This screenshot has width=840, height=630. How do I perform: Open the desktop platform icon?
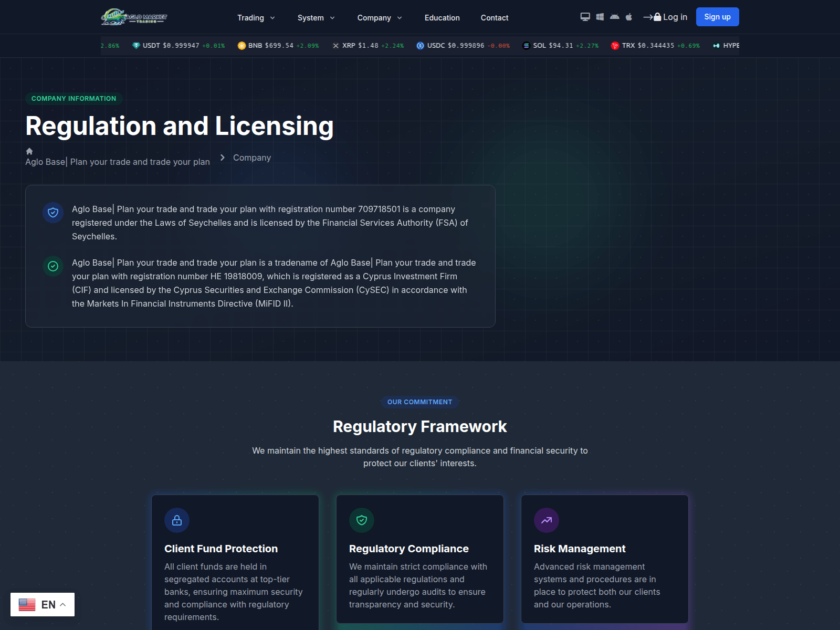585,17
